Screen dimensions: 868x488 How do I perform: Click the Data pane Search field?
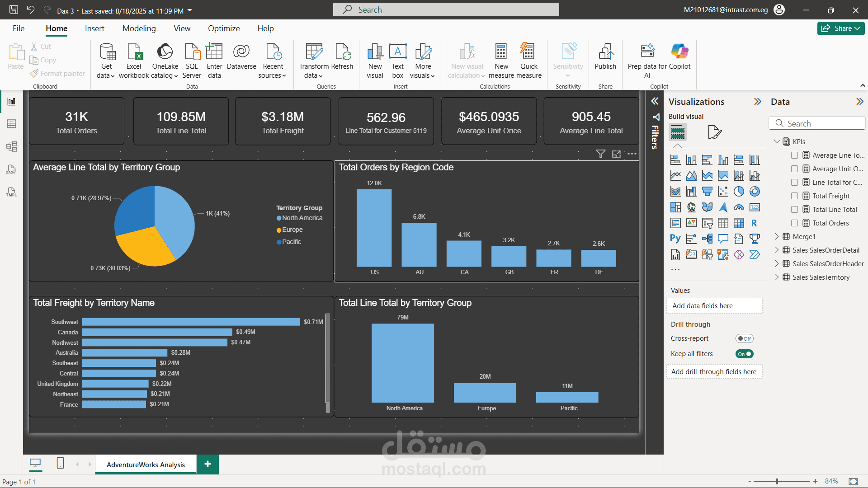(817, 123)
